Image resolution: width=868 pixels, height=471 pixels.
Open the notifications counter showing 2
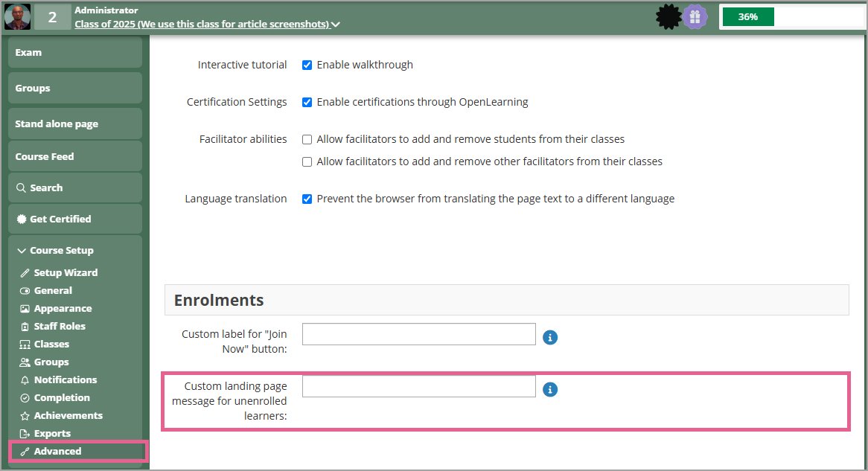[x=52, y=16]
